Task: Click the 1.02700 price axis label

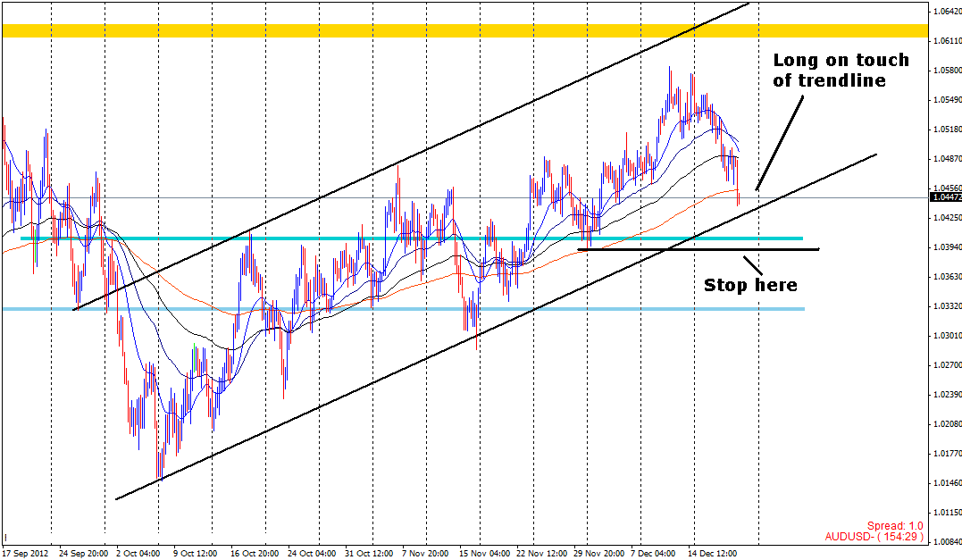Action: click(948, 364)
